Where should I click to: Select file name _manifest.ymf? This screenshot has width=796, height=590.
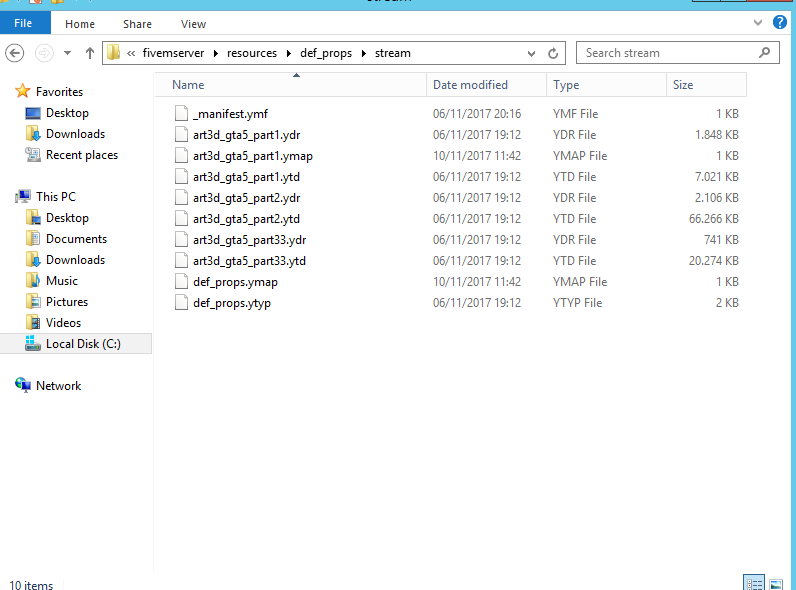coord(230,114)
